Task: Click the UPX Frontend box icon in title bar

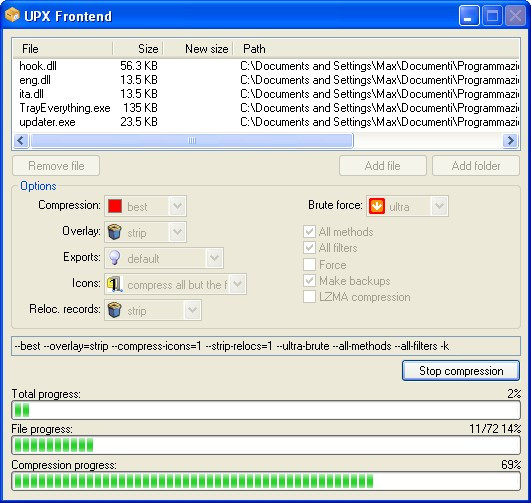Action: click(x=12, y=15)
